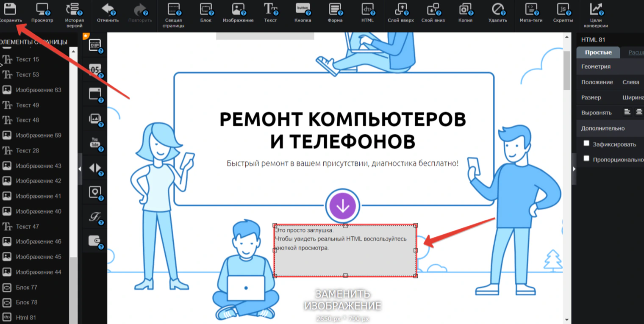Collapse the left elements panel handle
Screen dimensions: 644x324
click(x=80, y=169)
